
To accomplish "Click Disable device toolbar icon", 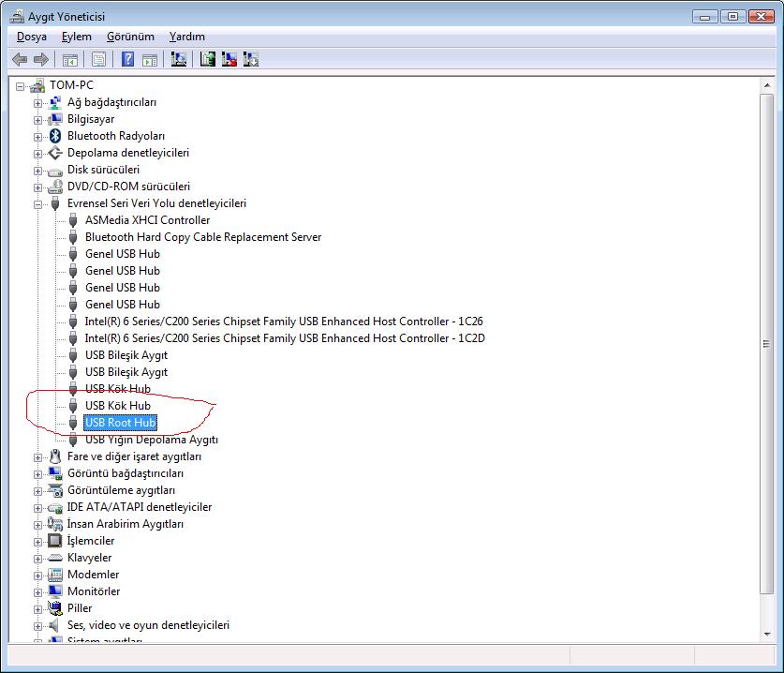I will tap(250, 59).
